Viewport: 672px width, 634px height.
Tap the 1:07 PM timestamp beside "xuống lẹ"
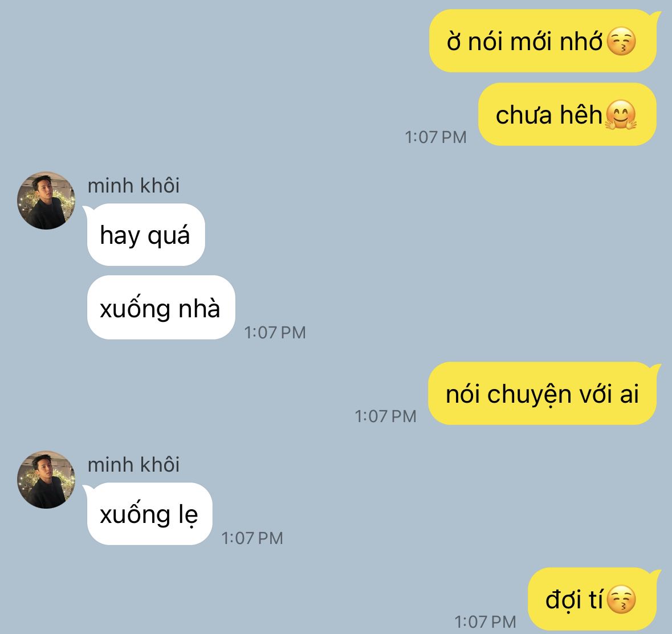(x=252, y=538)
